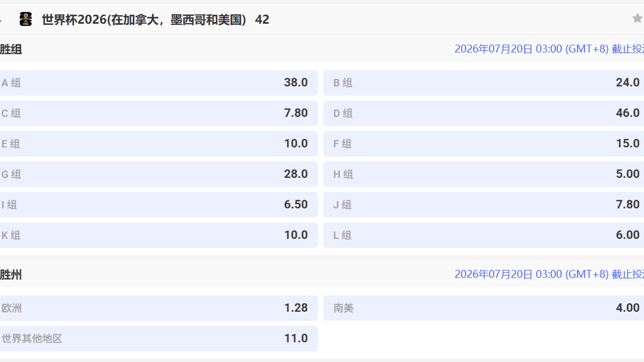
Task: Select B组 at odds 24.0
Action: pos(484,82)
